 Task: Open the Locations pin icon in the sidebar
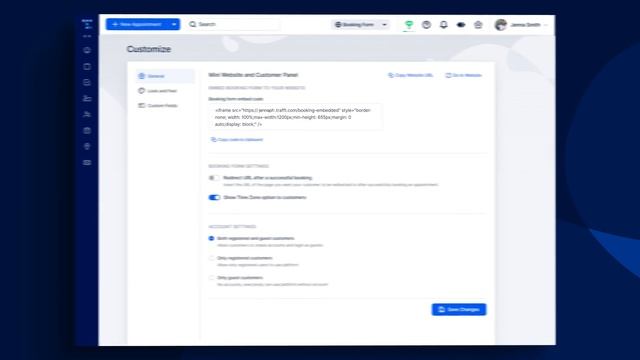coord(87,147)
